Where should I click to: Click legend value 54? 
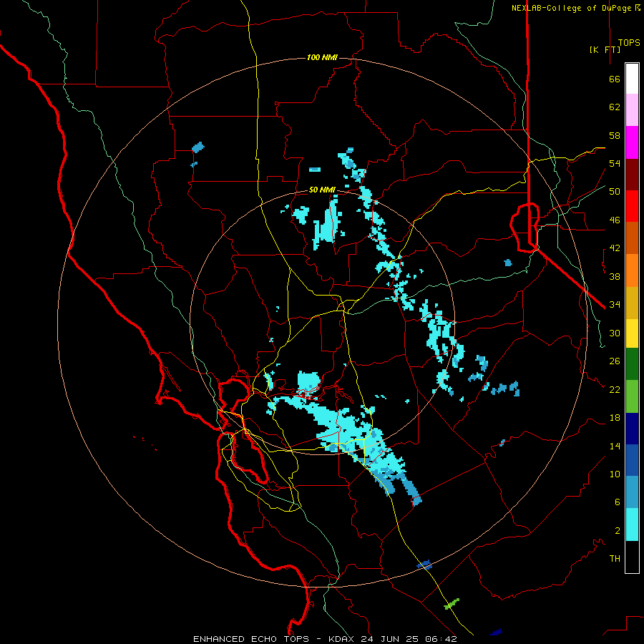tap(615, 163)
